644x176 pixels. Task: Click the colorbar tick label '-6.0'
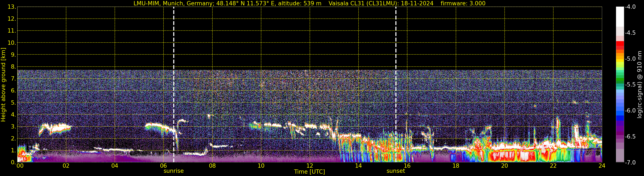(x=630, y=111)
